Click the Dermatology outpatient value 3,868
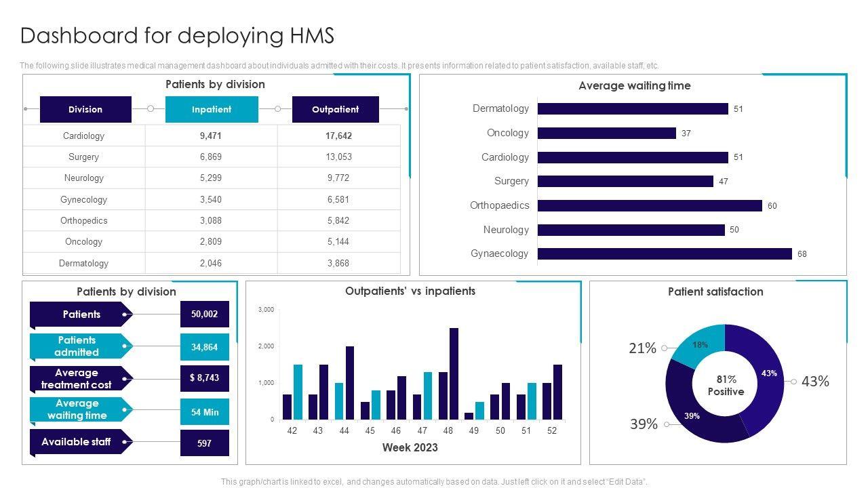The image size is (868, 488). 338,263
